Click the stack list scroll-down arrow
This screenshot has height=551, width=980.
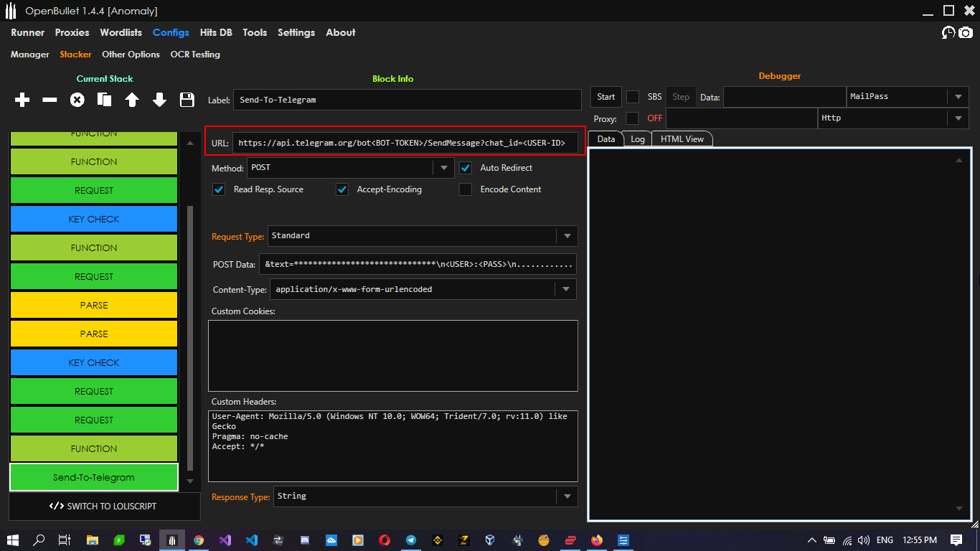(189, 481)
